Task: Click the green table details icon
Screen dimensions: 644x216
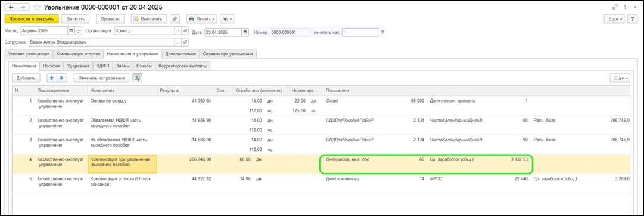Action: coord(137,78)
